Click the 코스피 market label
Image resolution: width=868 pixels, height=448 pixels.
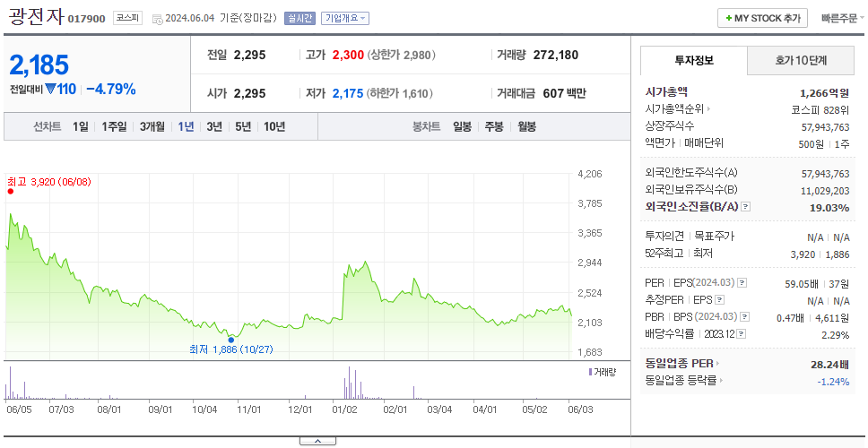(128, 18)
